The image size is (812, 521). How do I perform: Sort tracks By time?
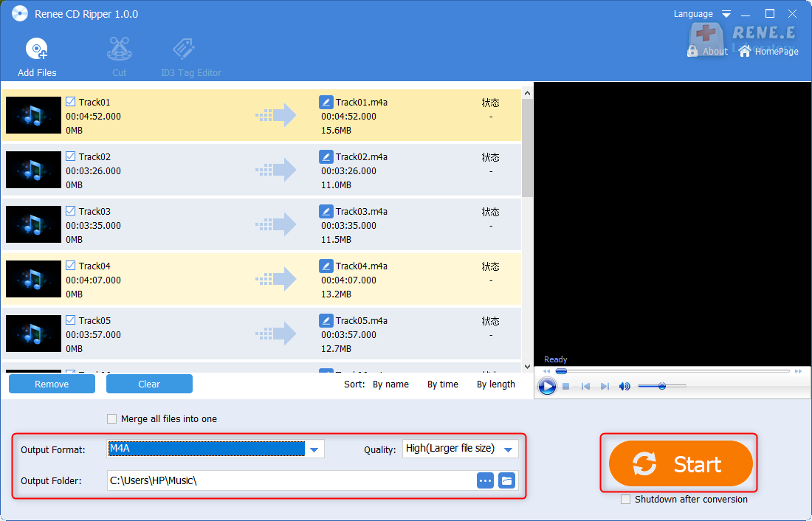(443, 384)
